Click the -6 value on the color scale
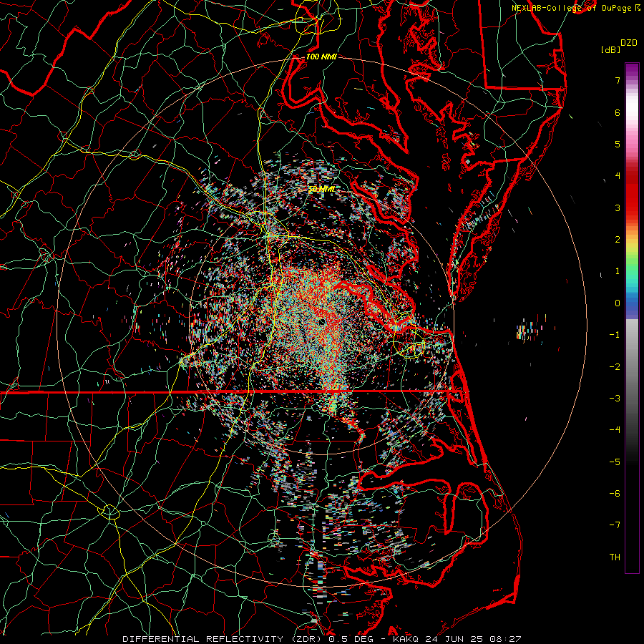Viewport: 644px width, 644px height. click(615, 494)
